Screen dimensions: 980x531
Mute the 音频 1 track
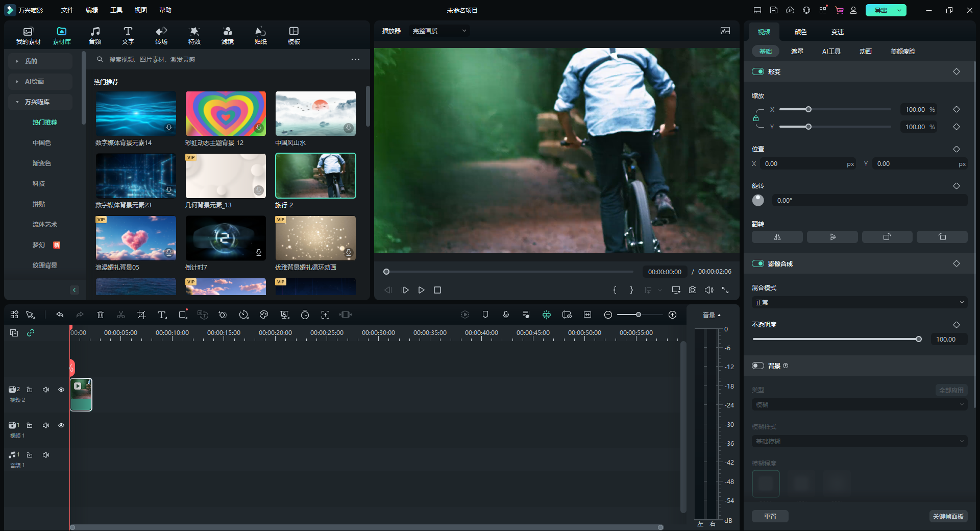click(x=46, y=455)
